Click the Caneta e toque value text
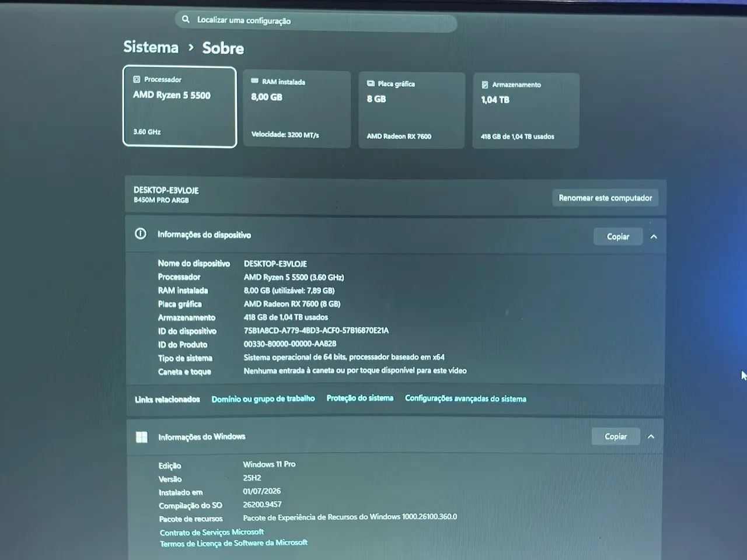This screenshot has height=560, width=747. click(355, 370)
